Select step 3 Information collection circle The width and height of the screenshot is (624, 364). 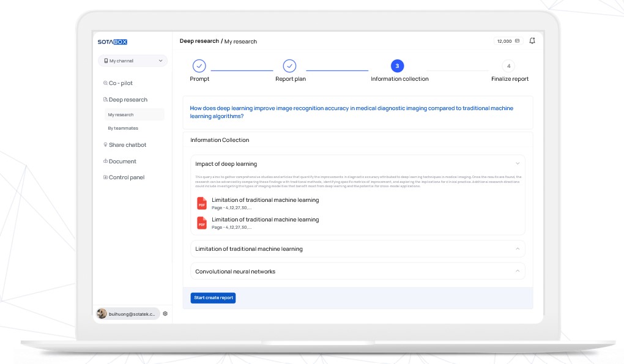click(397, 66)
